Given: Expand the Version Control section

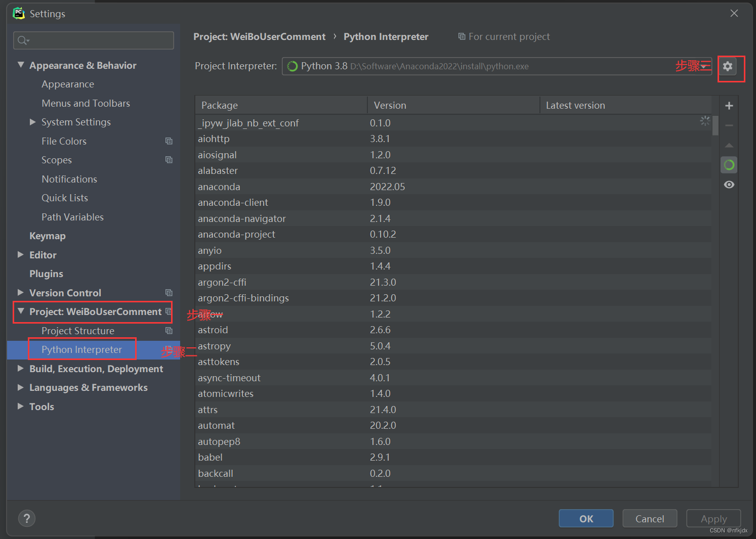Looking at the screenshot, I should coord(21,292).
